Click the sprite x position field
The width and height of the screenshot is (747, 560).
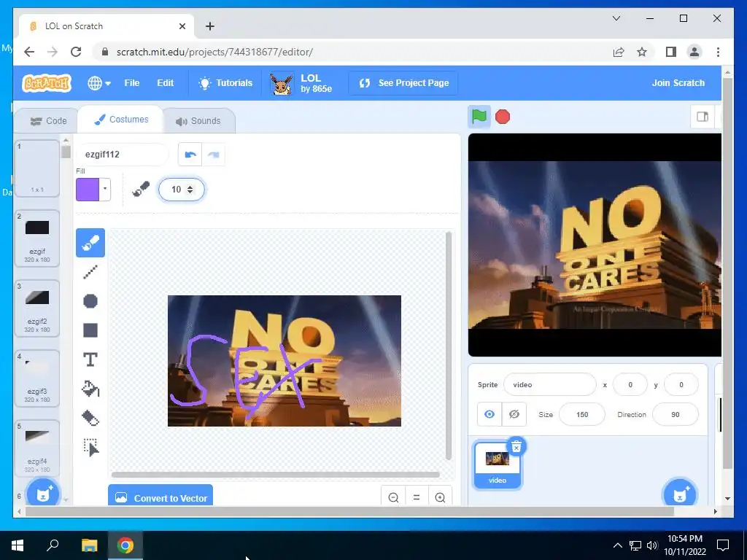(x=630, y=385)
